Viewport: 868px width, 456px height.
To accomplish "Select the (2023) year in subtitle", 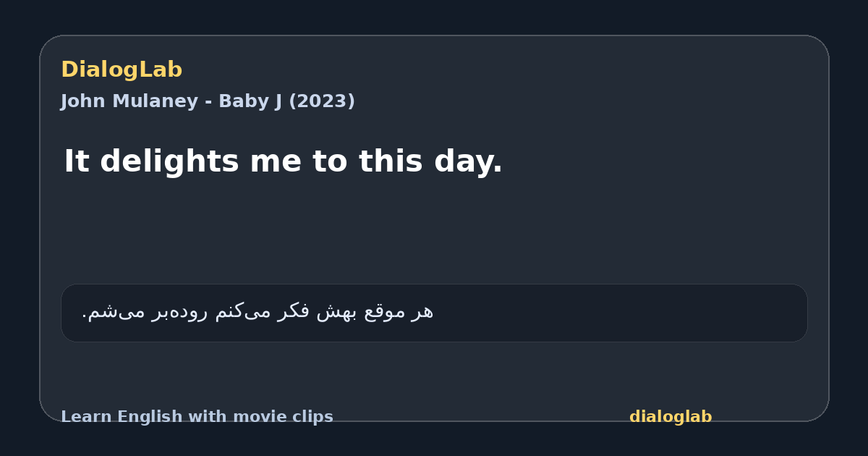I will (x=322, y=101).
